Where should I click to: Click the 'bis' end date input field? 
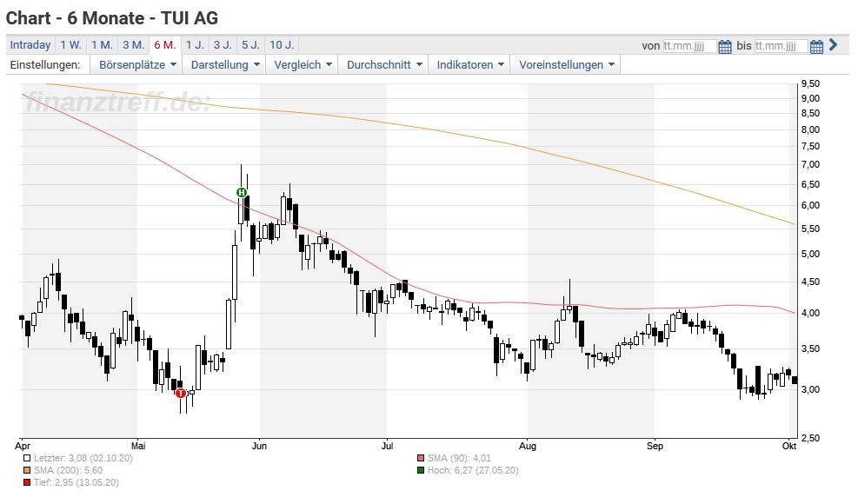click(781, 46)
